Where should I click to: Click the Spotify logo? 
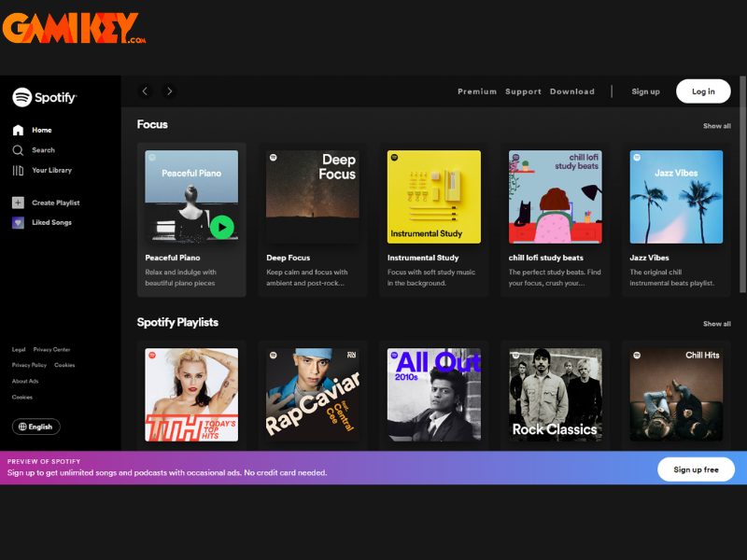(x=44, y=97)
